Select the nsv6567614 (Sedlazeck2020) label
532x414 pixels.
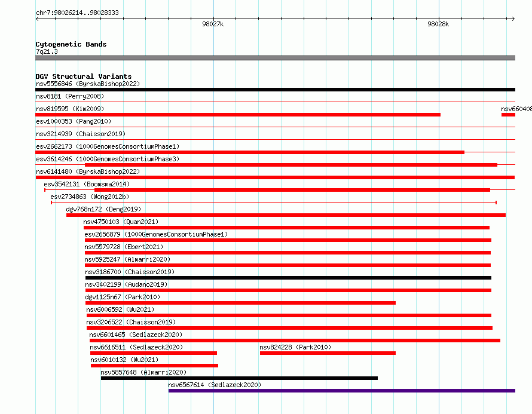pos(215,385)
